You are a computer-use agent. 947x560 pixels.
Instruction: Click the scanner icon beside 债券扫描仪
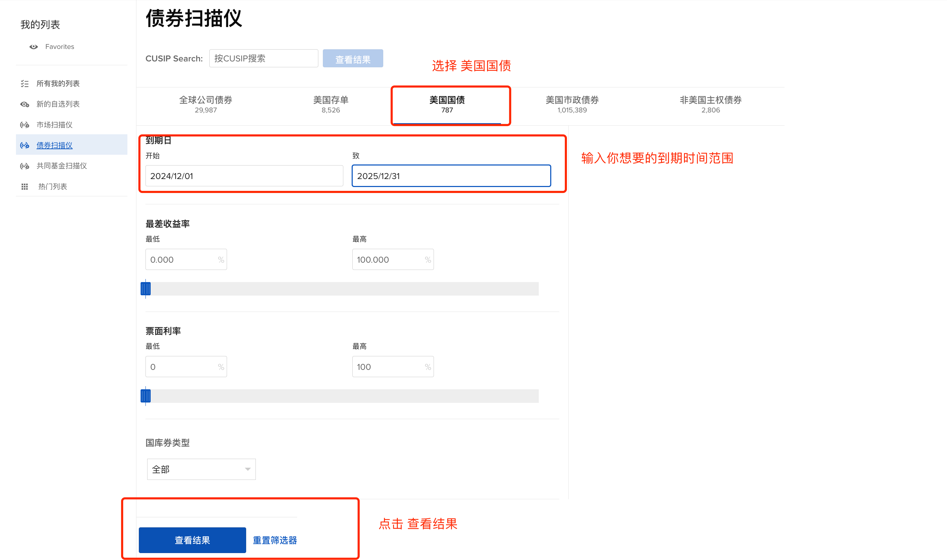click(x=25, y=145)
